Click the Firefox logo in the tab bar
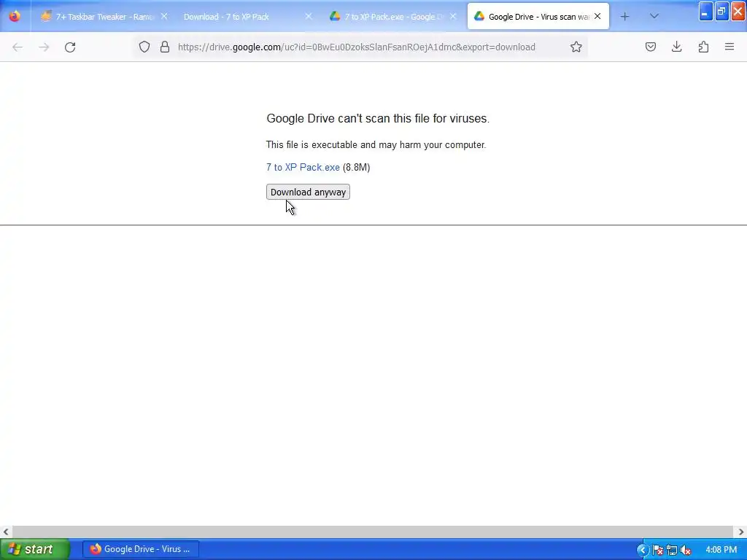The image size is (747, 560). click(x=15, y=16)
